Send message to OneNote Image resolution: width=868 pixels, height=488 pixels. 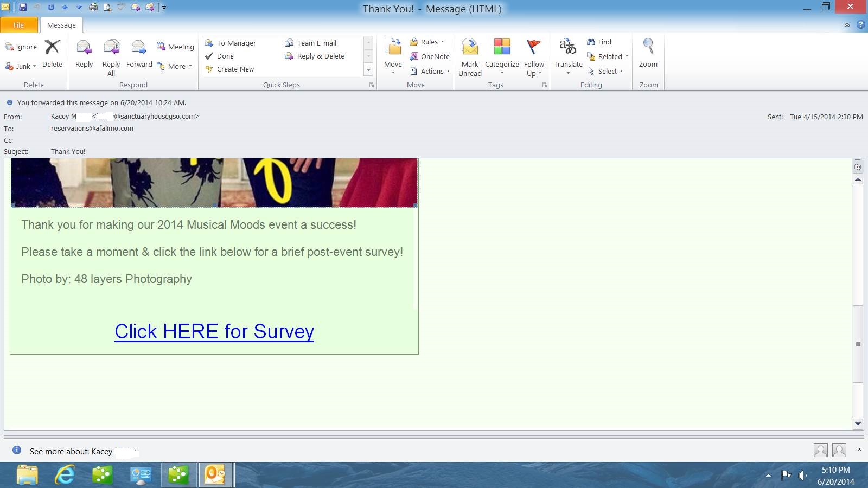(x=430, y=56)
